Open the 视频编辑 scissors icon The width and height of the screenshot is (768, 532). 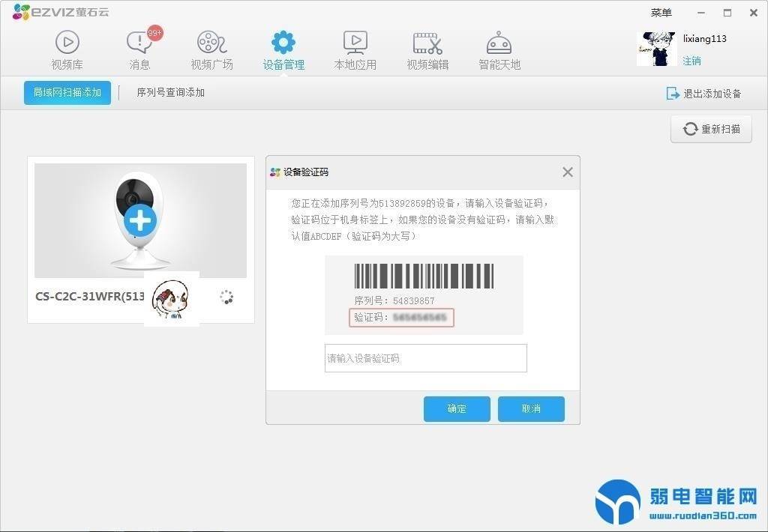coord(427,43)
